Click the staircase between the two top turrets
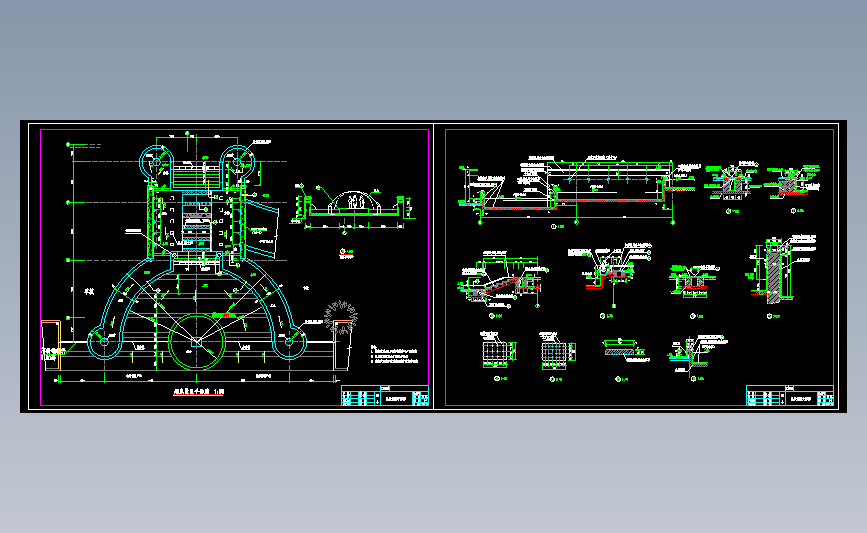Screen dimensions: 867x533 (197, 175)
